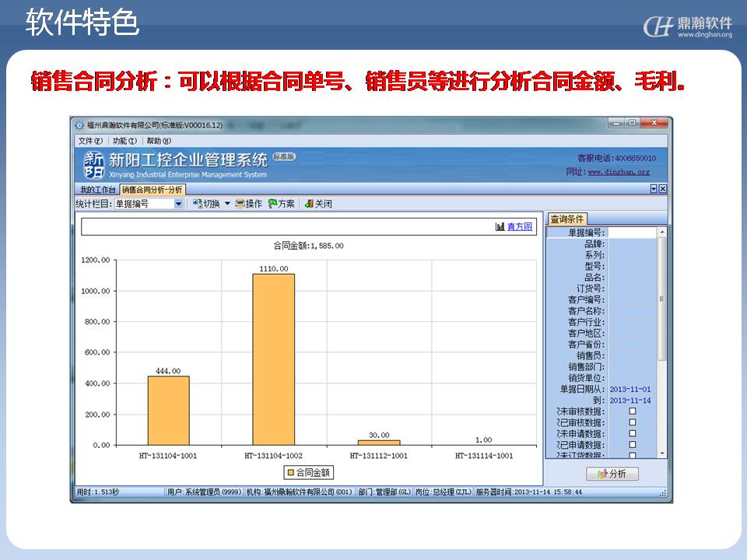
Task: Close the active tab with the tab-strip X
Action: (x=663, y=189)
